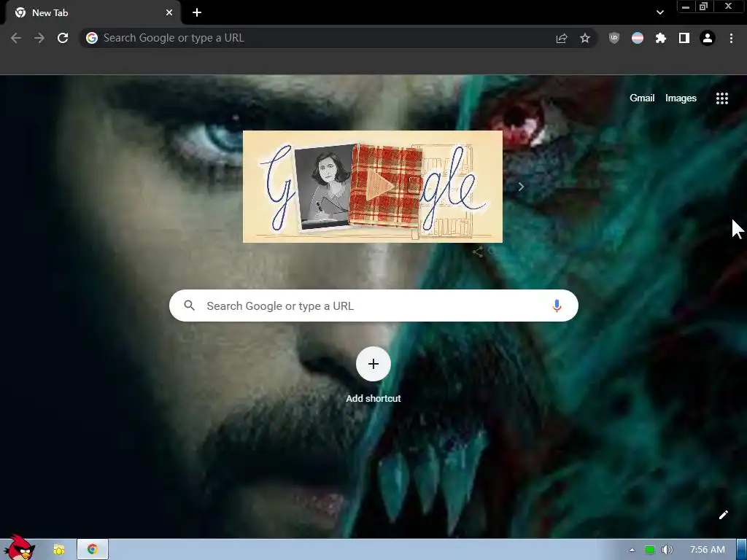The image size is (747, 560).
Task: Open the Extensions puzzle piece menu
Action: click(x=661, y=38)
